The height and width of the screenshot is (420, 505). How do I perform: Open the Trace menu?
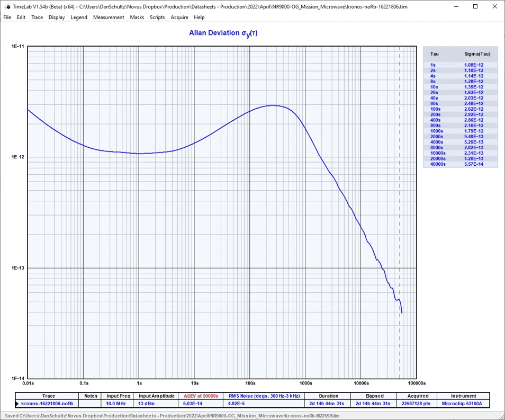[x=37, y=17]
